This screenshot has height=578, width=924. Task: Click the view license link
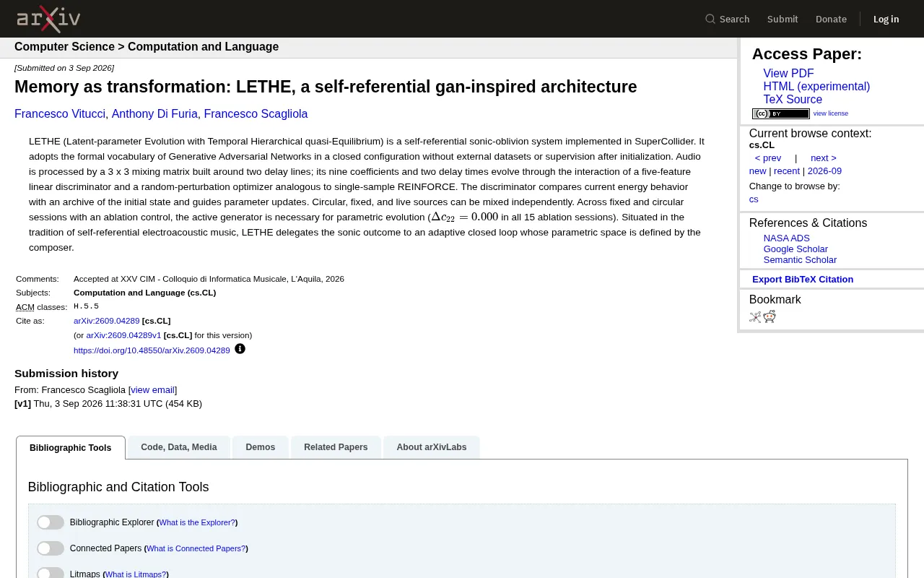pos(831,113)
